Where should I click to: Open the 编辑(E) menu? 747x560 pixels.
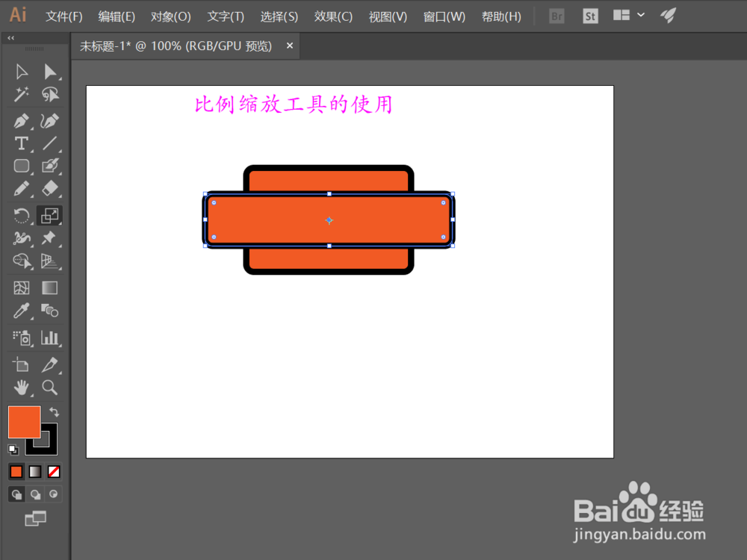117,16
